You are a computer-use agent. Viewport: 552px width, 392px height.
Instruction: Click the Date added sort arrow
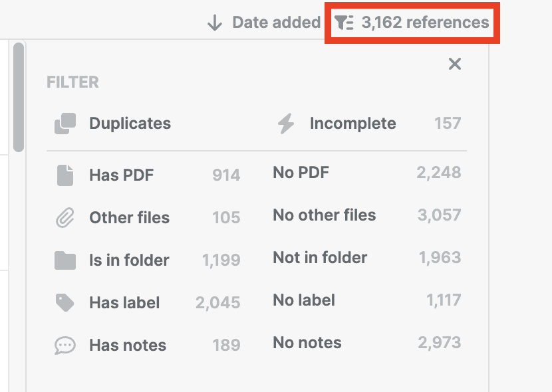click(214, 23)
